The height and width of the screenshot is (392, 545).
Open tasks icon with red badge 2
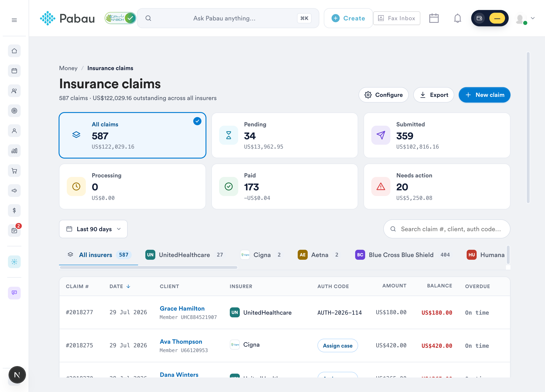pos(14,230)
